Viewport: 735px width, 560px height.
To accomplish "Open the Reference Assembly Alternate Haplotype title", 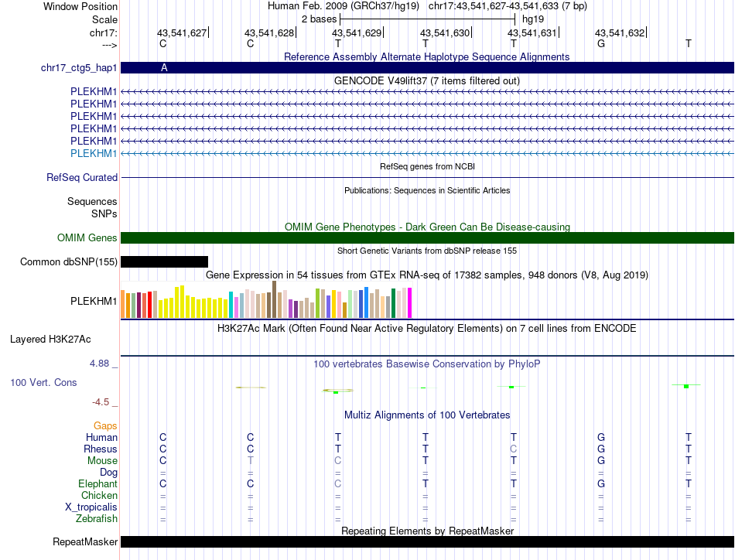I will [427, 57].
